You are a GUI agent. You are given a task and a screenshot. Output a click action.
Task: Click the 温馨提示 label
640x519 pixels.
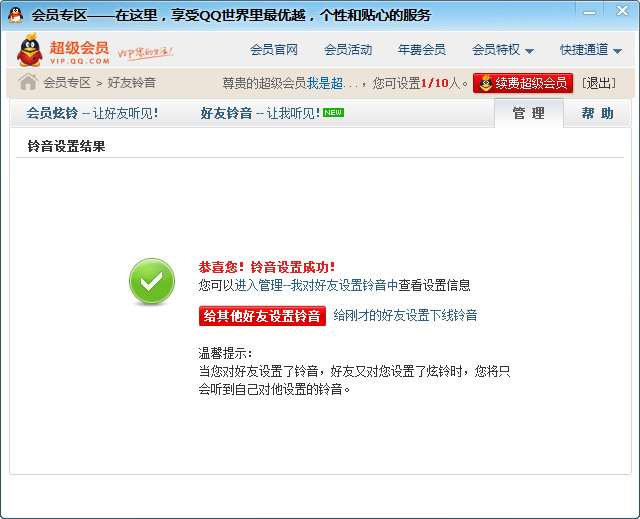pyautogui.click(x=225, y=353)
